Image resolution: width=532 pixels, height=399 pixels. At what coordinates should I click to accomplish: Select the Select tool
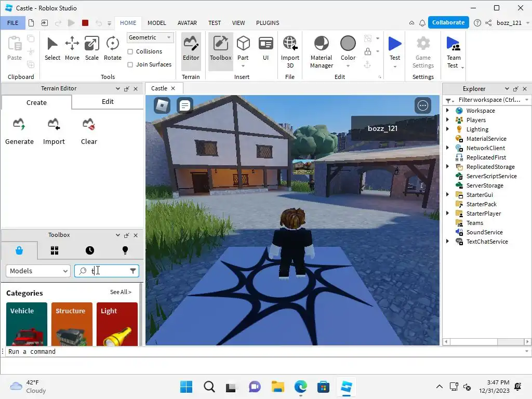[52, 49]
